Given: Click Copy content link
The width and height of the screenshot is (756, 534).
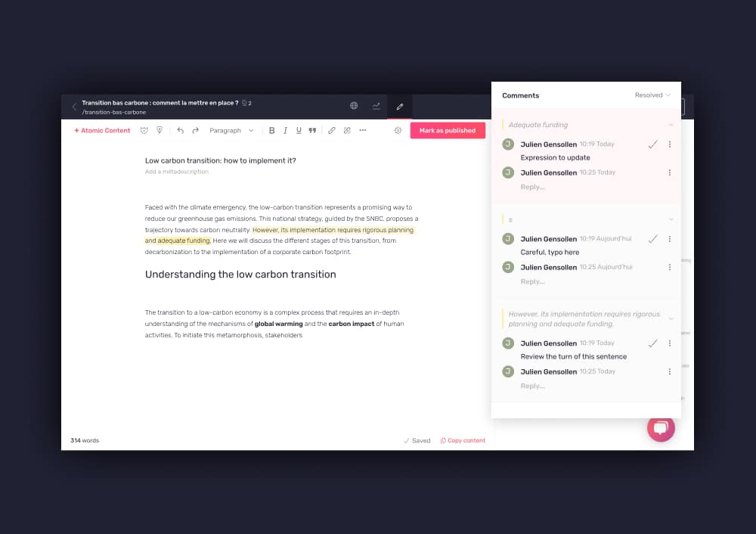Looking at the screenshot, I should point(463,440).
